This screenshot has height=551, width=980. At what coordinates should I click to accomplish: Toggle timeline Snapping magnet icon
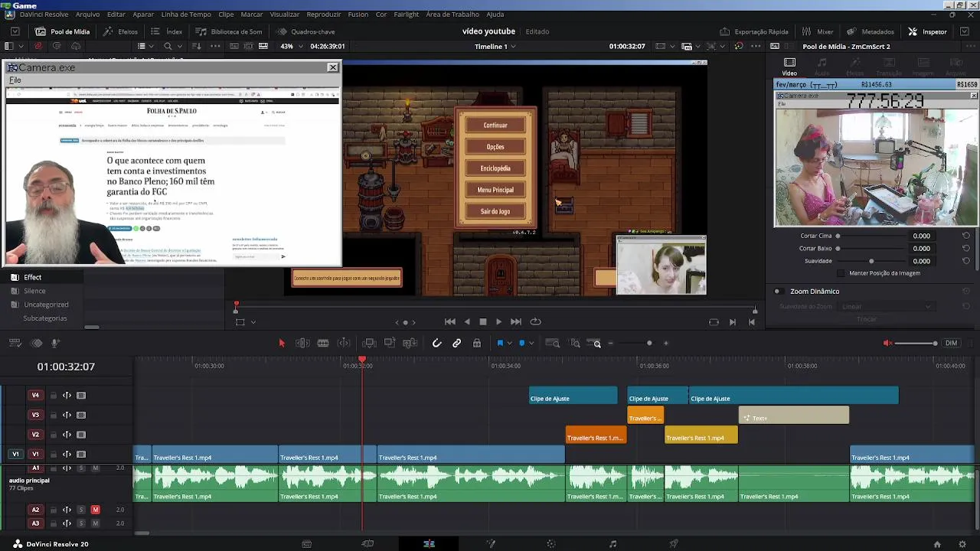[436, 343]
